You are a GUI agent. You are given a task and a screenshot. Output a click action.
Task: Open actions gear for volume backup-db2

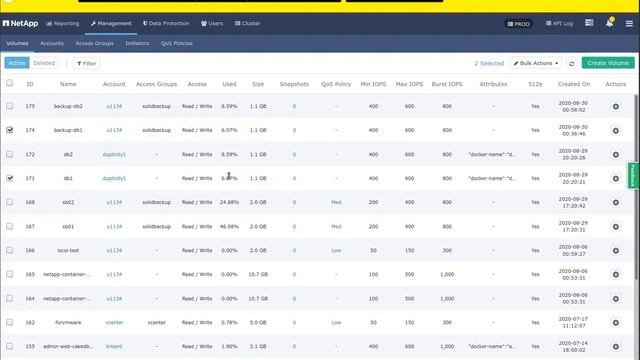(x=616, y=107)
